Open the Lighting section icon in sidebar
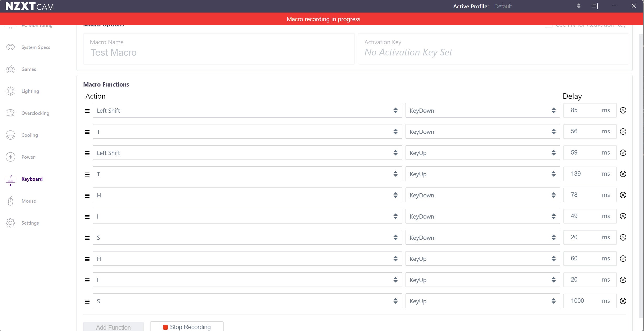Screen dimensions: 644x331 [x=10, y=91]
